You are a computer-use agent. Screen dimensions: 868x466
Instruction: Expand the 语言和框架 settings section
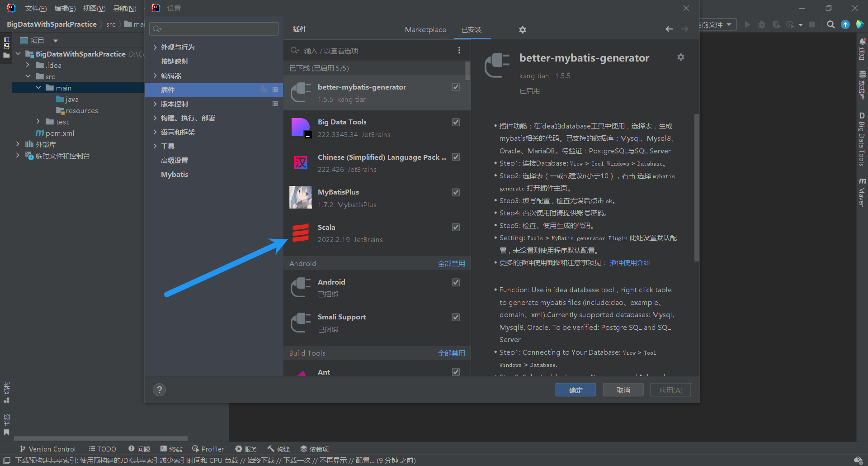coord(155,132)
